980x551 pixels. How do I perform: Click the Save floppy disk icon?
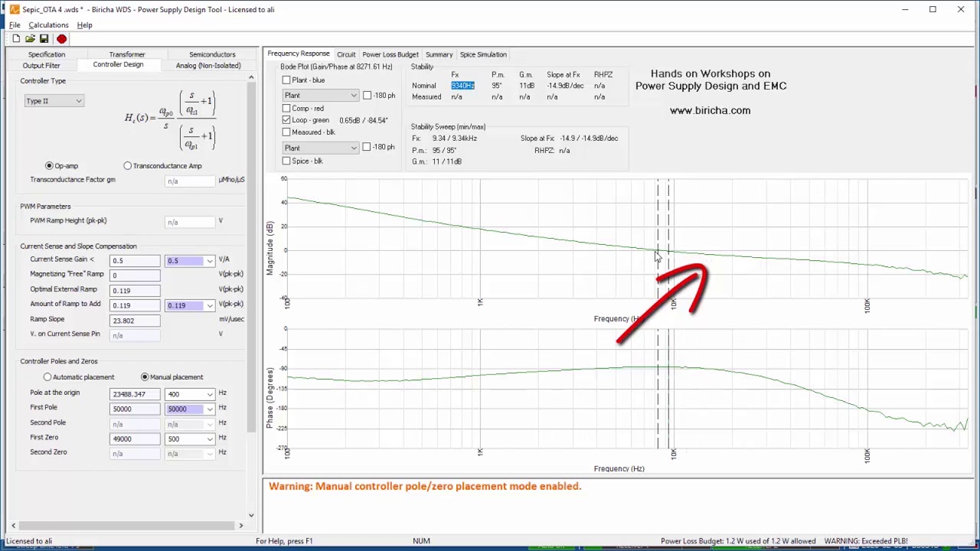tap(44, 39)
